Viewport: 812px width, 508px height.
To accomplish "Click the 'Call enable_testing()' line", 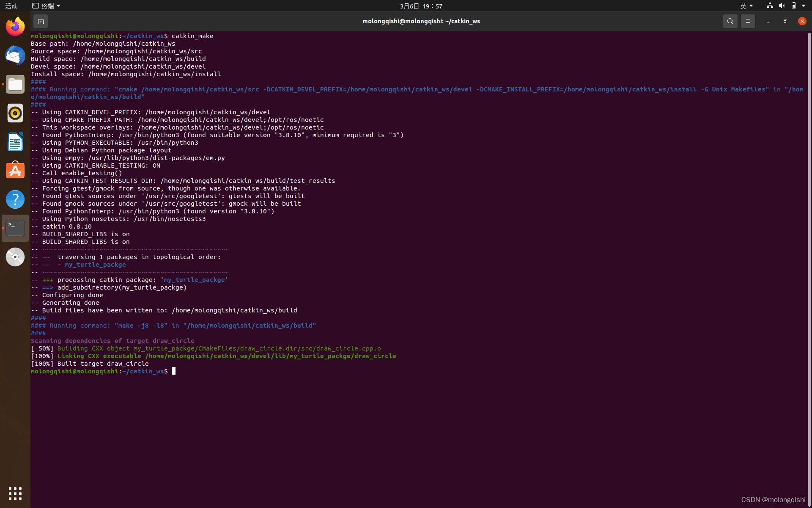I will coord(76,173).
